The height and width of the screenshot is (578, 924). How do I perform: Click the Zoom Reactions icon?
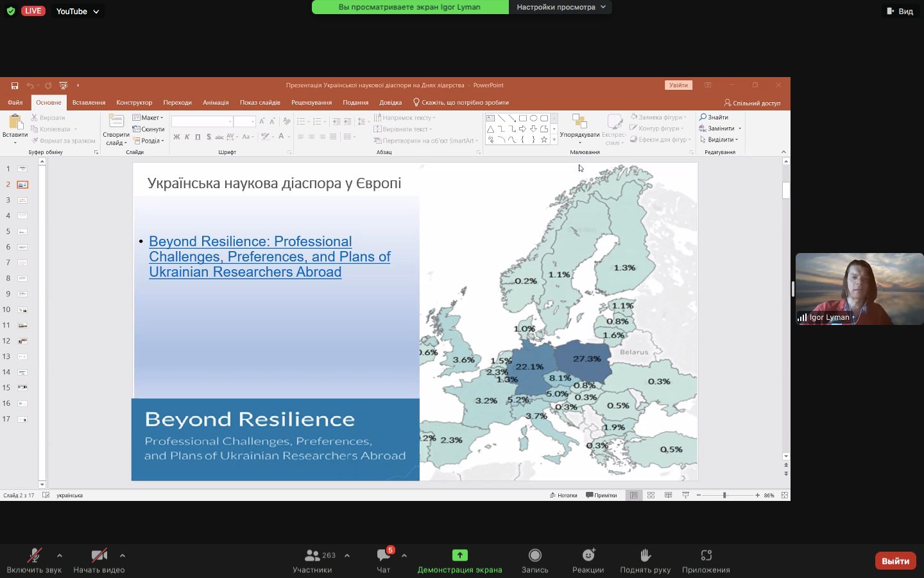588,556
